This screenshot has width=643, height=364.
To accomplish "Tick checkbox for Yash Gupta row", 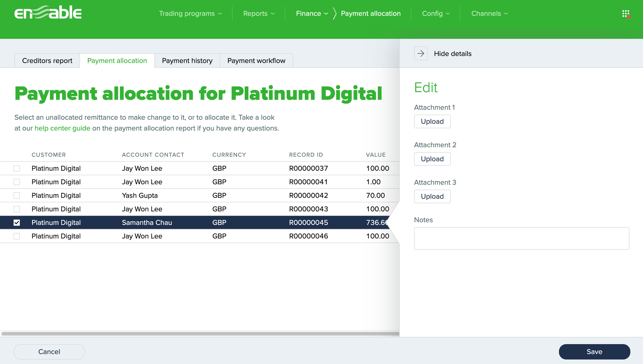I will click(x=17, y=196).
